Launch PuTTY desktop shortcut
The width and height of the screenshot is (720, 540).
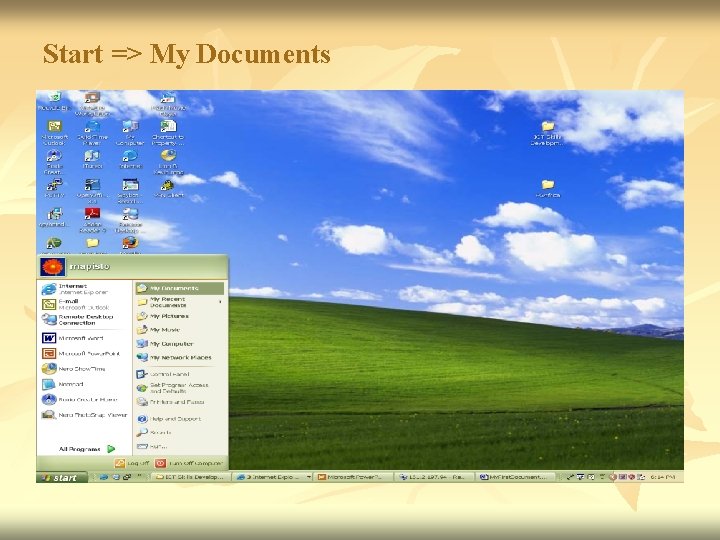pyautogui.click(x=55, y=188)
